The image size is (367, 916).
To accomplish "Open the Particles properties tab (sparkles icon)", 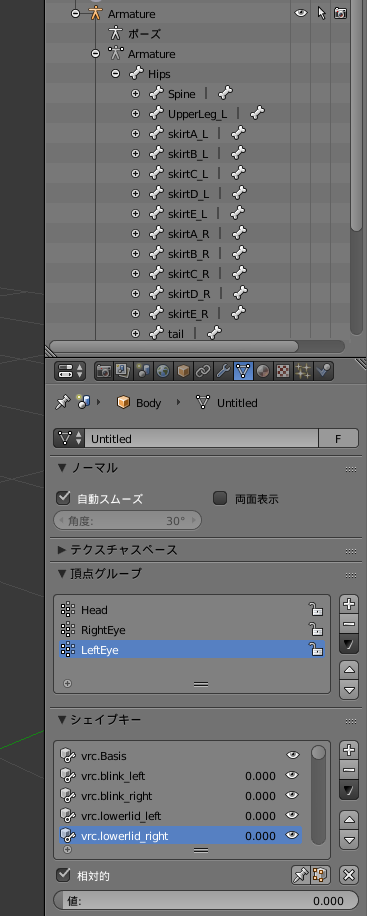I will pos(303,371).
